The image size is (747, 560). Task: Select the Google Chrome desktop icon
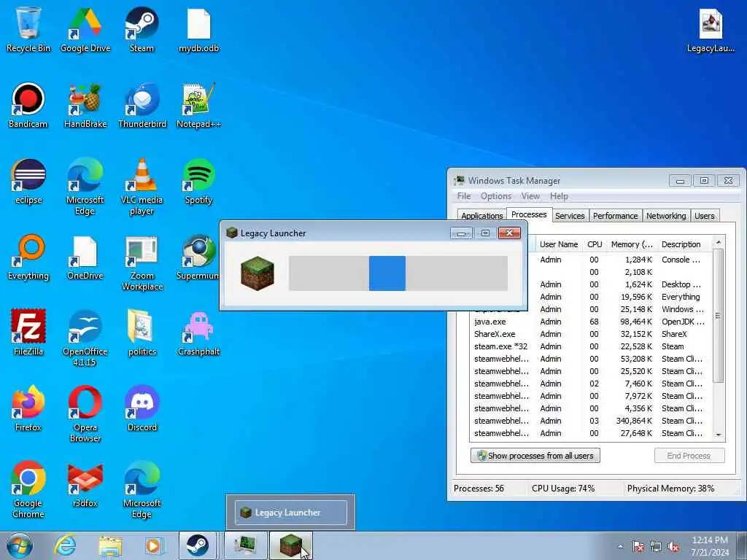point(28,489)
